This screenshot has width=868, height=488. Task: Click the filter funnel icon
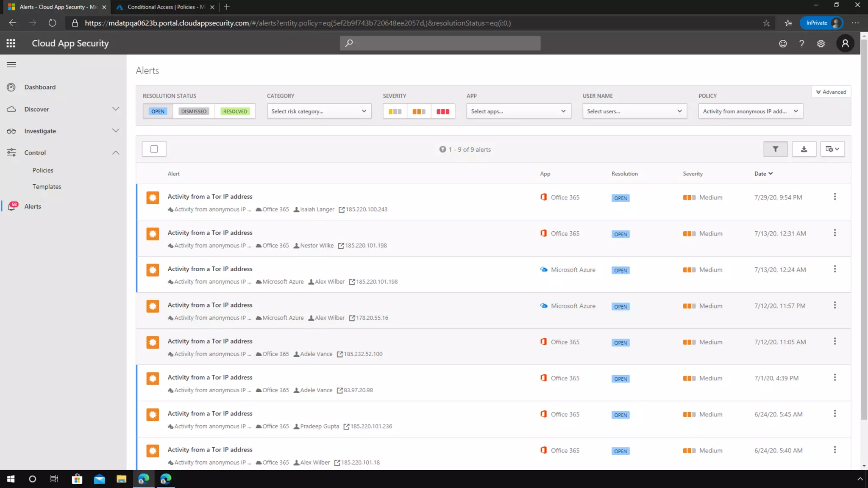[775, 149]
